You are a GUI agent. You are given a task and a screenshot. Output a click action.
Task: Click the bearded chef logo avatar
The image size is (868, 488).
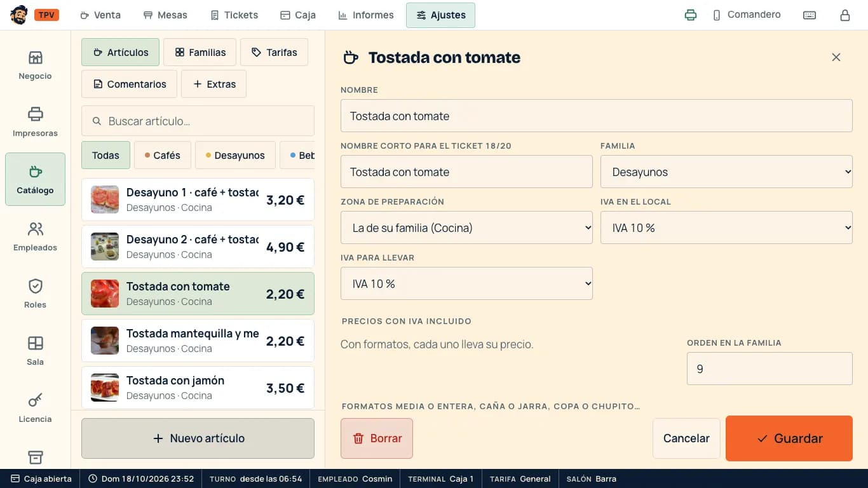click(x=19, y=15)
